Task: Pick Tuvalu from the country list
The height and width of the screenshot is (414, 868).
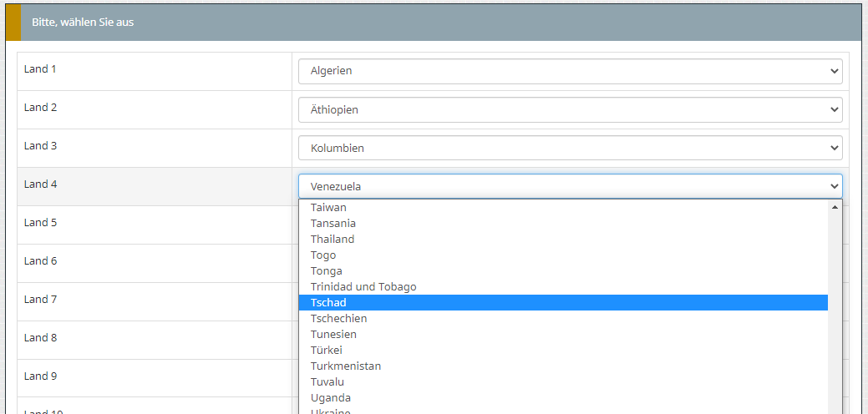Action: [327, 381]
